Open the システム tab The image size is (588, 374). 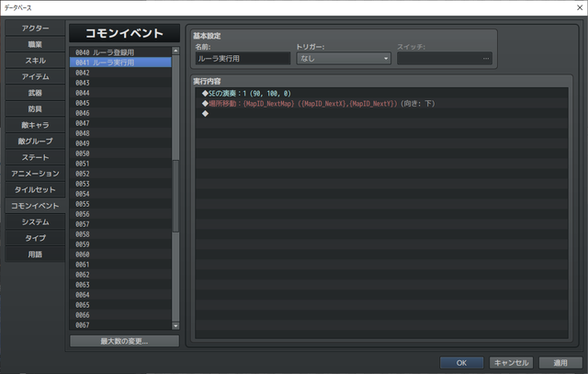[35, 222]
